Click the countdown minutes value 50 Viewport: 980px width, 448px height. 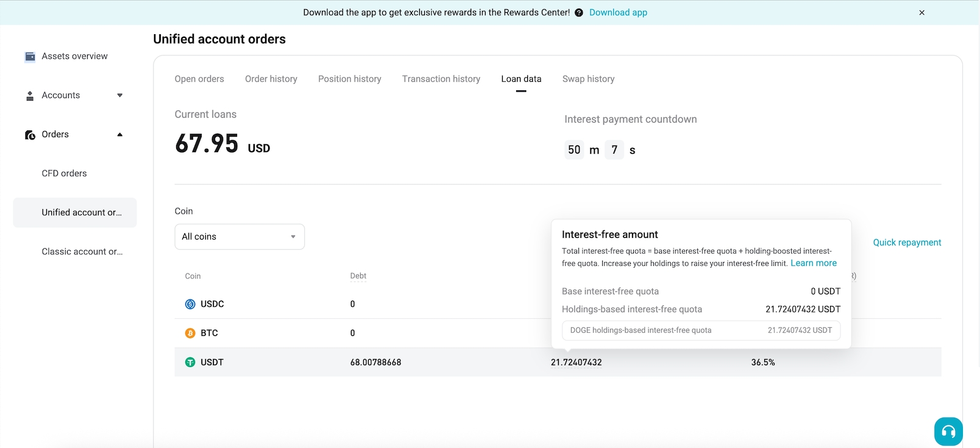(x=574, y=150)
